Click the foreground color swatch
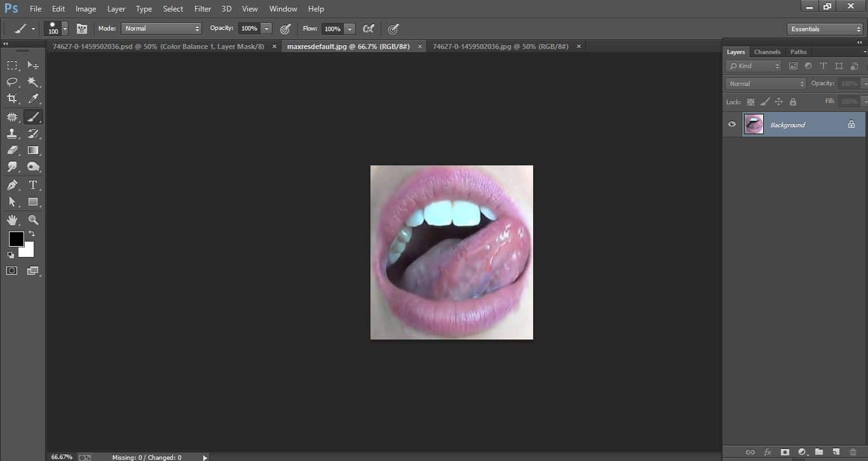The image size is (868, 461). [x=16, y=239]
